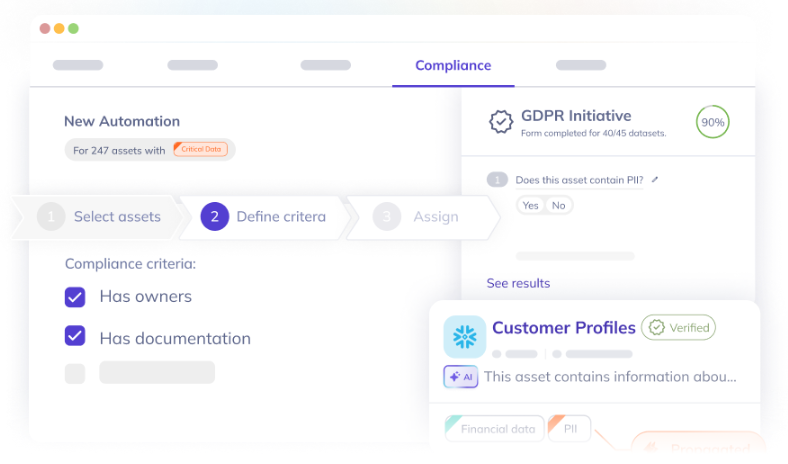The width and height of the screenshot is (788, 464).
Task: Click the Snowflake icon for Customer Profiles
Action: (x=464, y=336)
